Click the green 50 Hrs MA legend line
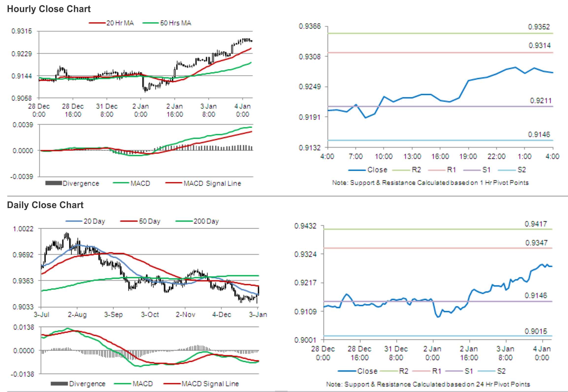This screenshot has height=392, width=568. coord(151,23)
